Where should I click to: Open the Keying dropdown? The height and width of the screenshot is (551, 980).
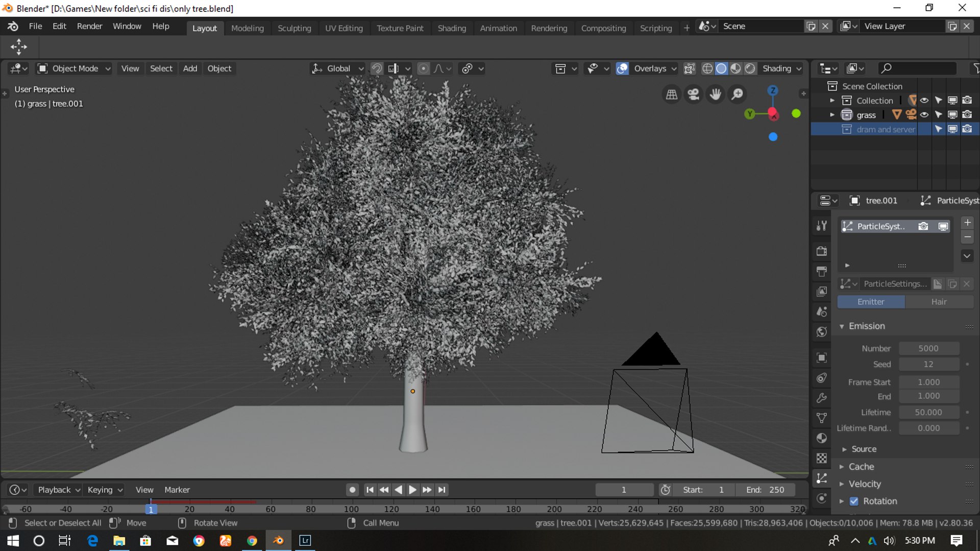(105, 490)
